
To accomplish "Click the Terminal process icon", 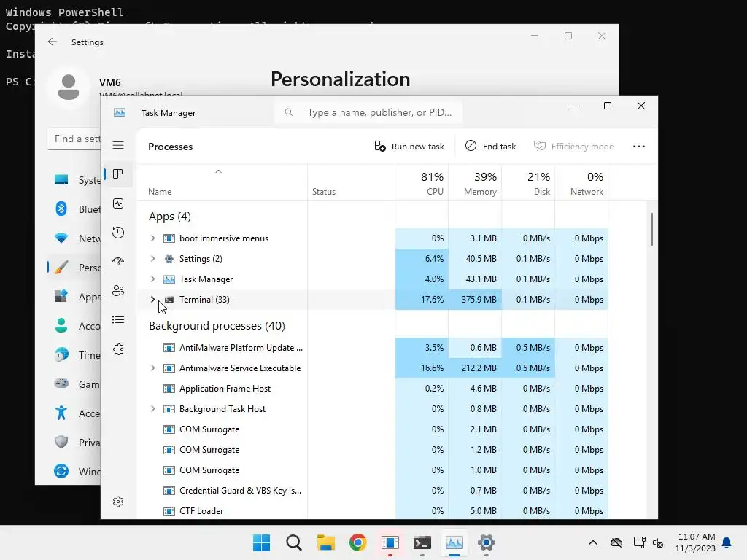I will click(x=169, y=300).
